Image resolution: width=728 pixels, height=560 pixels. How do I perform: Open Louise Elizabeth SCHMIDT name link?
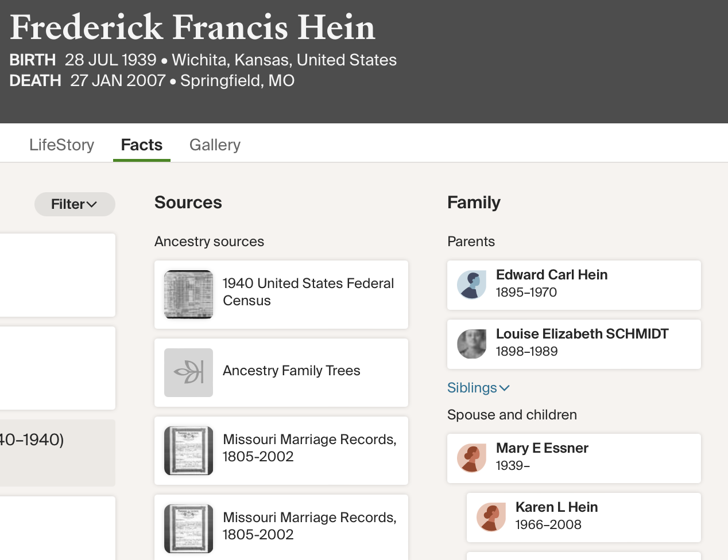[x=582, y=334]
